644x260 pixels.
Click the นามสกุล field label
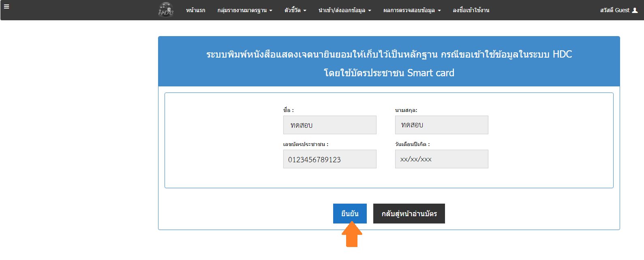(406, 110)
